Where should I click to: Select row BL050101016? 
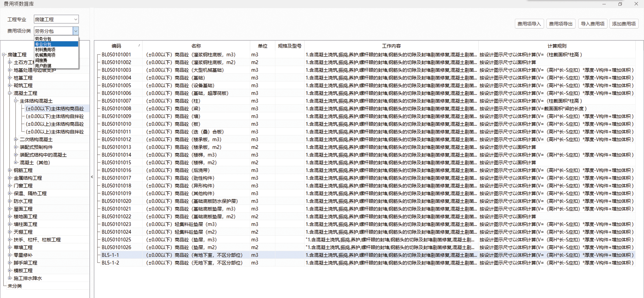click(368, 170)
